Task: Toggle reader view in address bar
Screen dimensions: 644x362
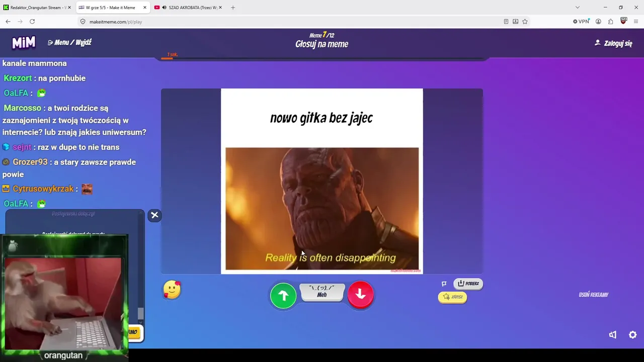Action: click(506, 22)
